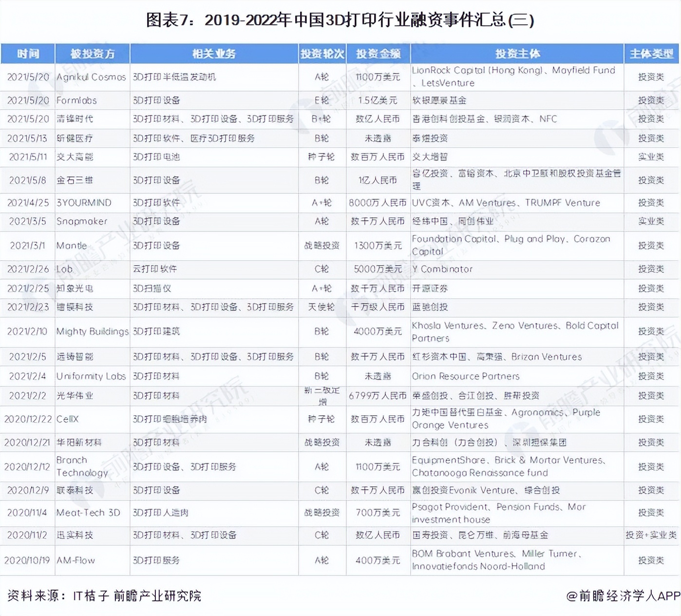The height and width of the screenshot is (616, 681).
Task: Select the Mighty Buildings entry
Action: (92, 331)
